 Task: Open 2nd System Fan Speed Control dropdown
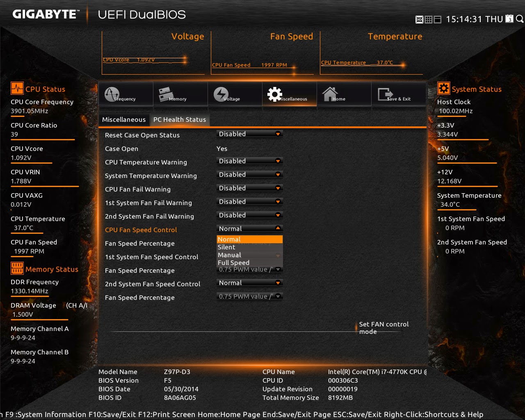pos(249,283)
